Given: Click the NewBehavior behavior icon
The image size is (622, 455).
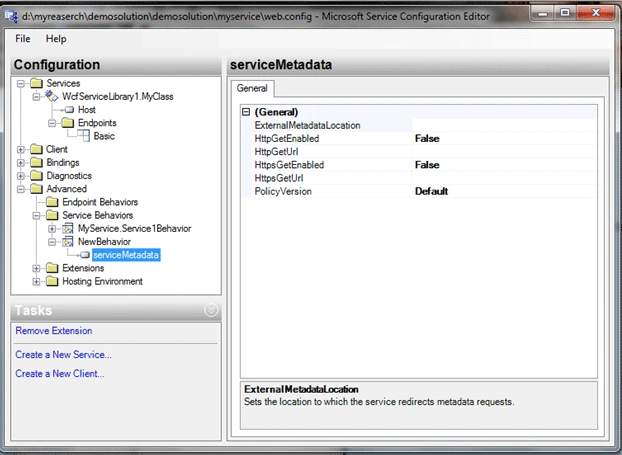Looking at the screenshot, I should pyautogui.click(x=68, y=242).
